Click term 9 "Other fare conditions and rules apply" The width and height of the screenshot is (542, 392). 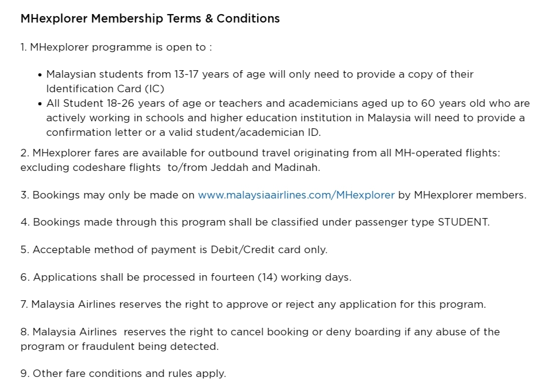(123, 373)
